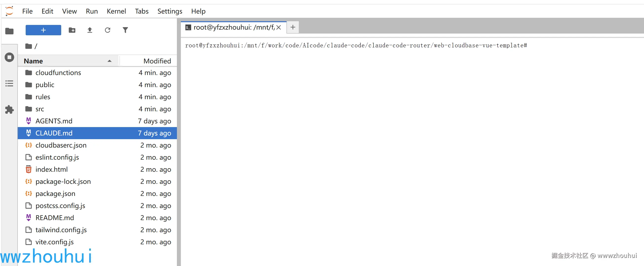Add a new launcher tab with plus
The height and width of the screenshot is (266, 644).
pos(293,27)
